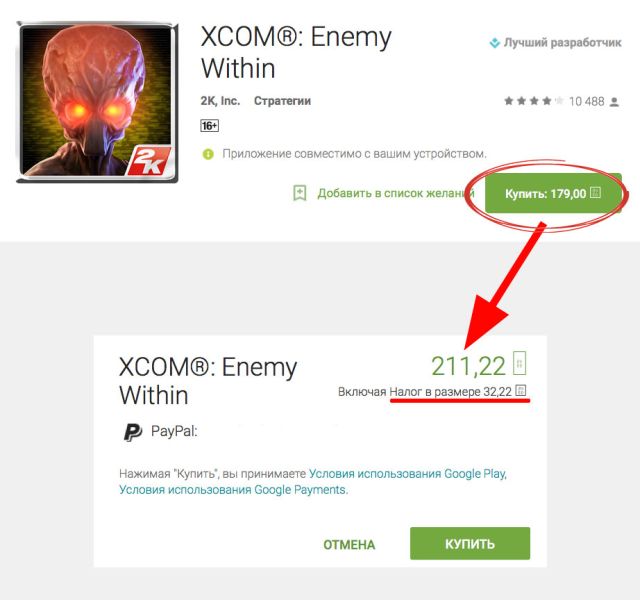Screen dimensions: 640x600
Task: Click the 16+ age rating badge
Action: click(209, 125)
